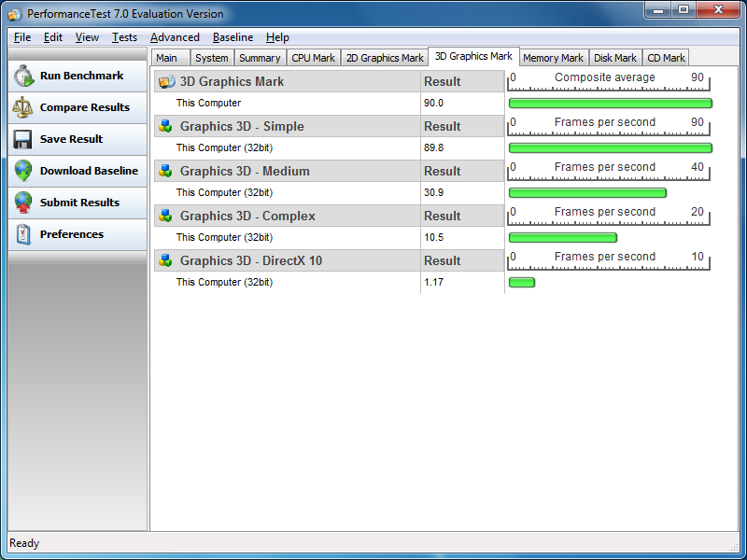Open the File menu
The width and height of the screenshot is (747, 560).
(22, 37)
